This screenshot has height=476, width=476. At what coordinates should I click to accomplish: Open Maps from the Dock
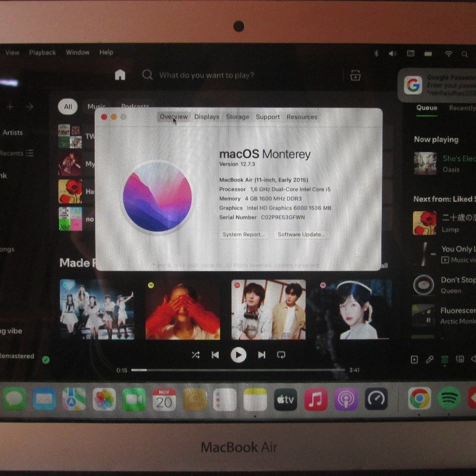tap(74, 399)
